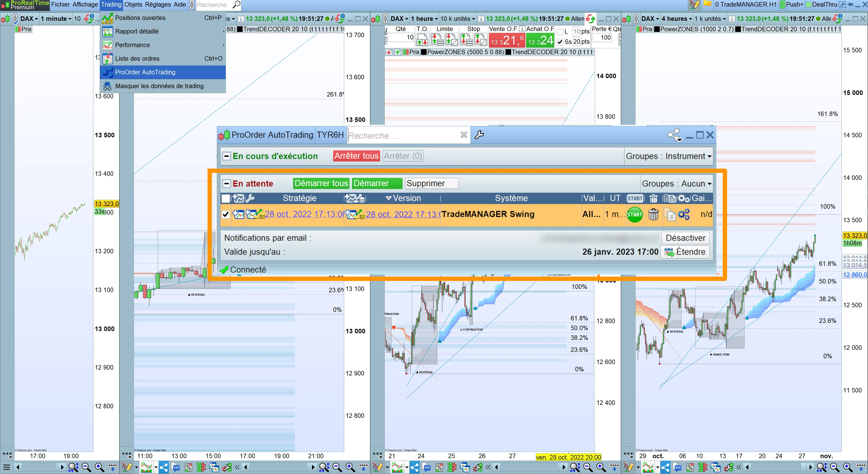Collapse the En attente section

tap(226, 184)
